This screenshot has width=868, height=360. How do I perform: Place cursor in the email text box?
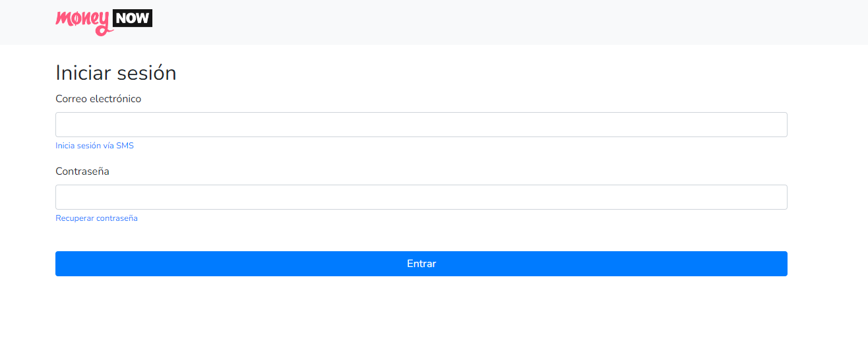pos(421,125)
